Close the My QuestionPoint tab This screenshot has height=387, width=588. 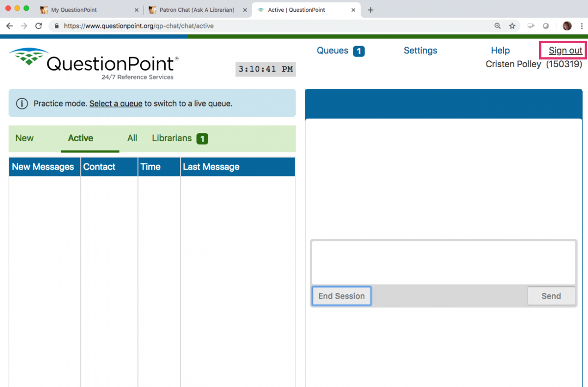(x=136, y=10)
